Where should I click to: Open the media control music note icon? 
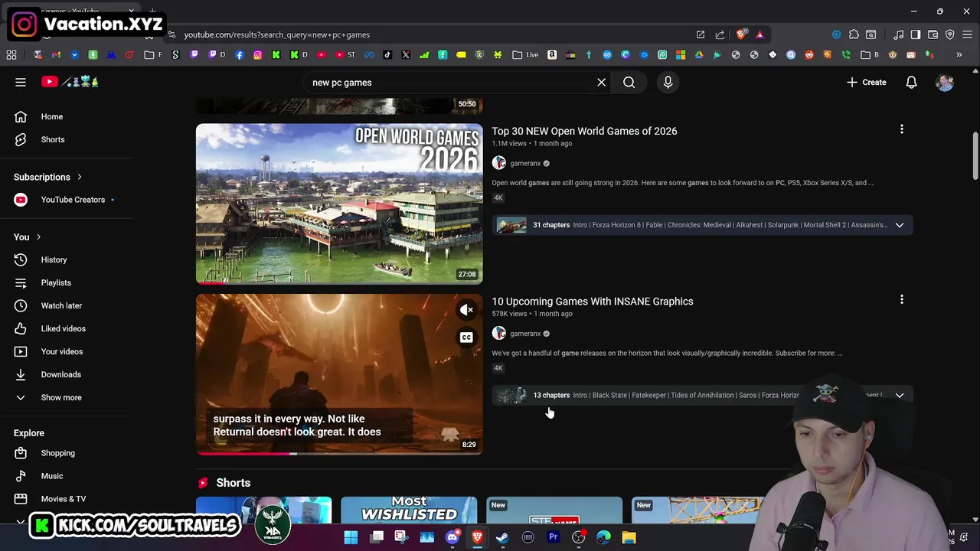(x=898, y=34)
